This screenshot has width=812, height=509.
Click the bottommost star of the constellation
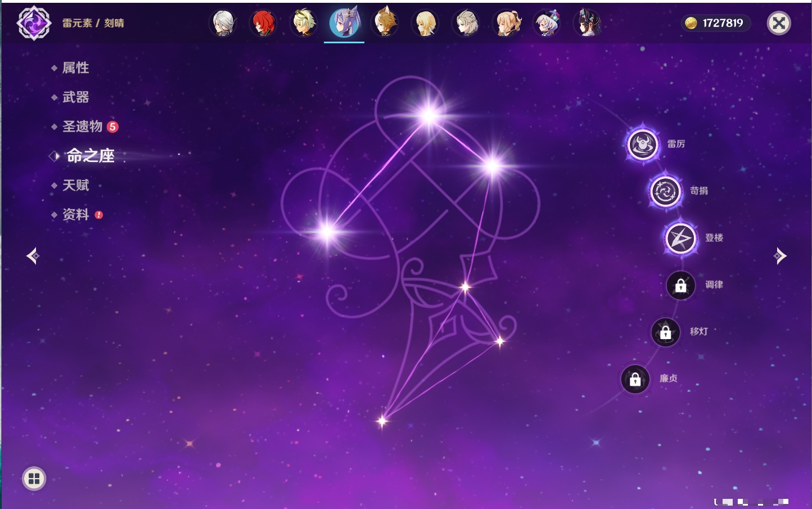pyautogui.click(x=382, y=421)
